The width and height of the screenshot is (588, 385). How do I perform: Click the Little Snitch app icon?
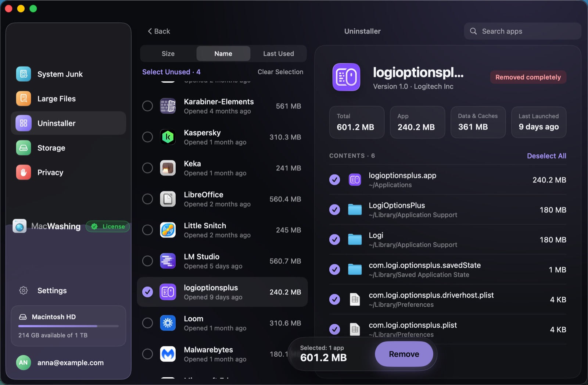pyautogui.click(x=168, y=230)
